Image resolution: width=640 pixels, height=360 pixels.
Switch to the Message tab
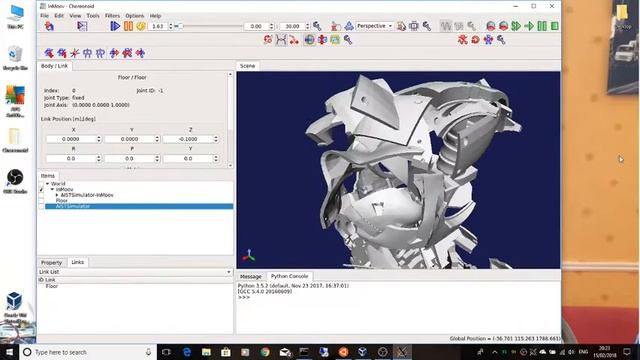(251, 276)
